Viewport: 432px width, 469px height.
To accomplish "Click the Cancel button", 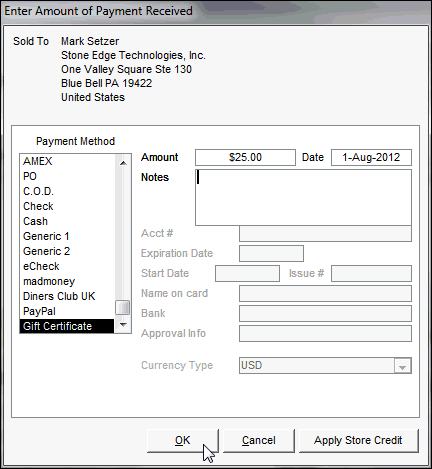I will [259, 441].
